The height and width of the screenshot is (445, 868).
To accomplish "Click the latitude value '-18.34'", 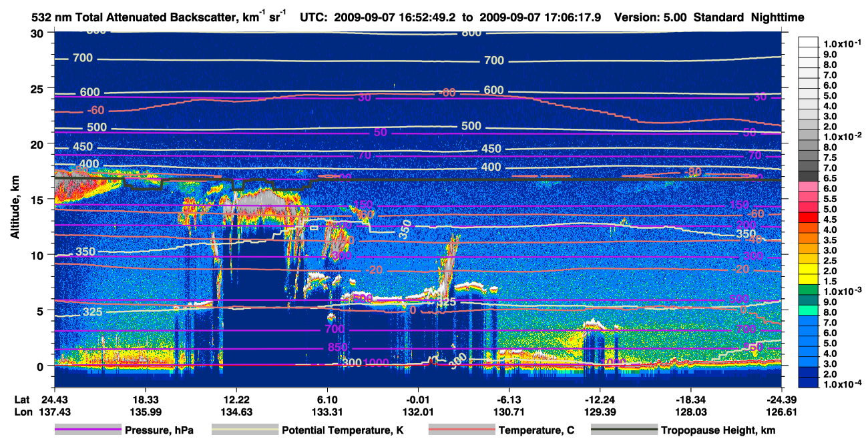I will [691, 399].
